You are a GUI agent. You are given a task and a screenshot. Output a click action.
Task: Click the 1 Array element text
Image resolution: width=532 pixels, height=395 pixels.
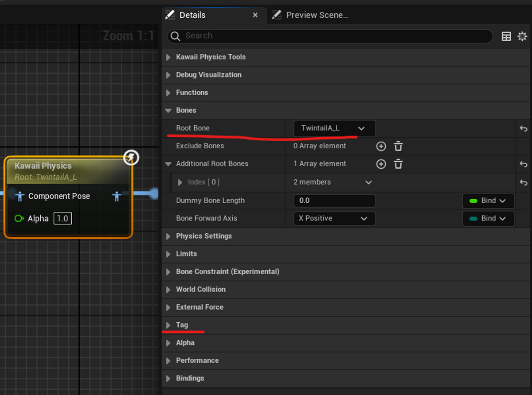(x=320, y=163)
